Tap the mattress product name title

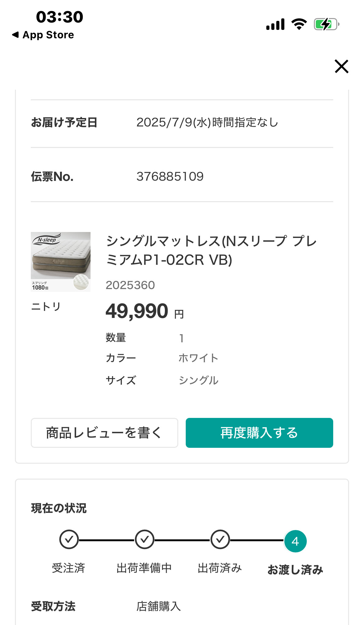[x=211, y=250]
